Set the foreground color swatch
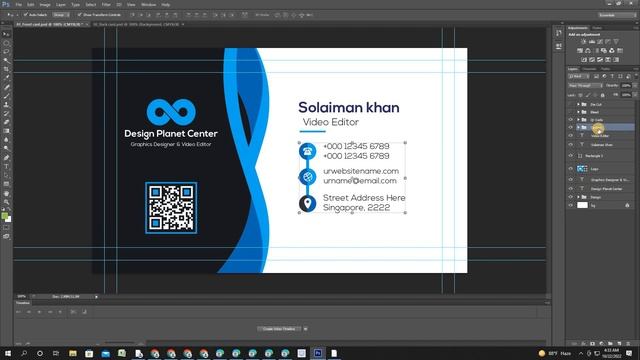The width and height of the screenshot is (640, 360). coord(4,216)
